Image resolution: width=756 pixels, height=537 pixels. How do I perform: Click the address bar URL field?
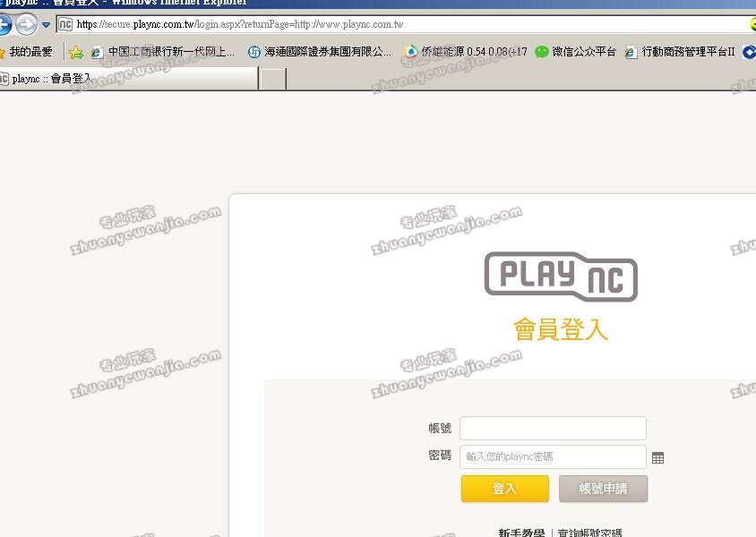405,24
